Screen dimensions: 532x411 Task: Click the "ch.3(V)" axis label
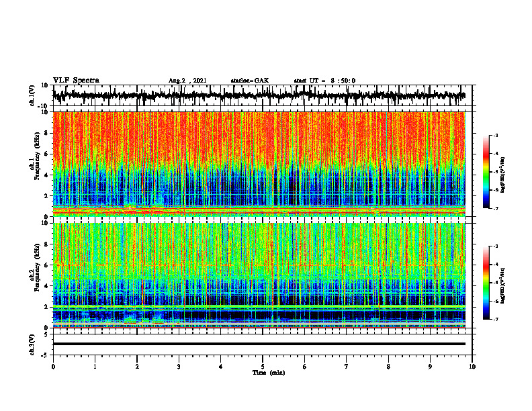click(32, 345)
